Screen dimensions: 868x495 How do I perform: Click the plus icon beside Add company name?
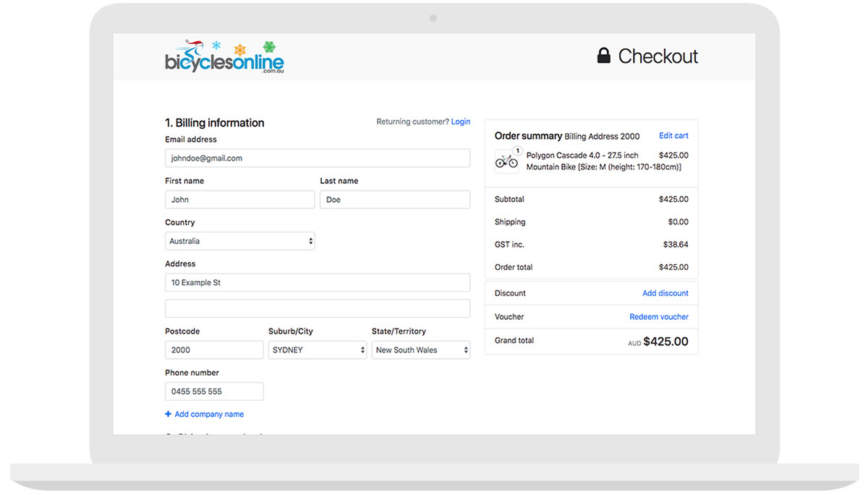pos(169,414)
